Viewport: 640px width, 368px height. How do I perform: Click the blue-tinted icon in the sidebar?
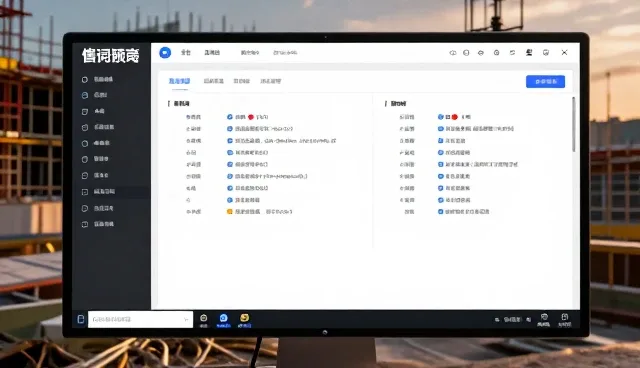tap(85, 95)
